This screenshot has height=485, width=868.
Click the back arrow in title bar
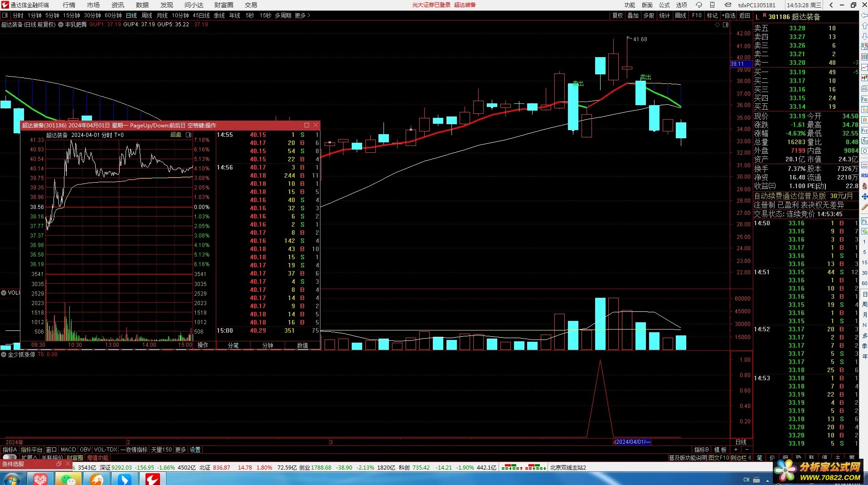pyautogui.click(x=831, y=5)
